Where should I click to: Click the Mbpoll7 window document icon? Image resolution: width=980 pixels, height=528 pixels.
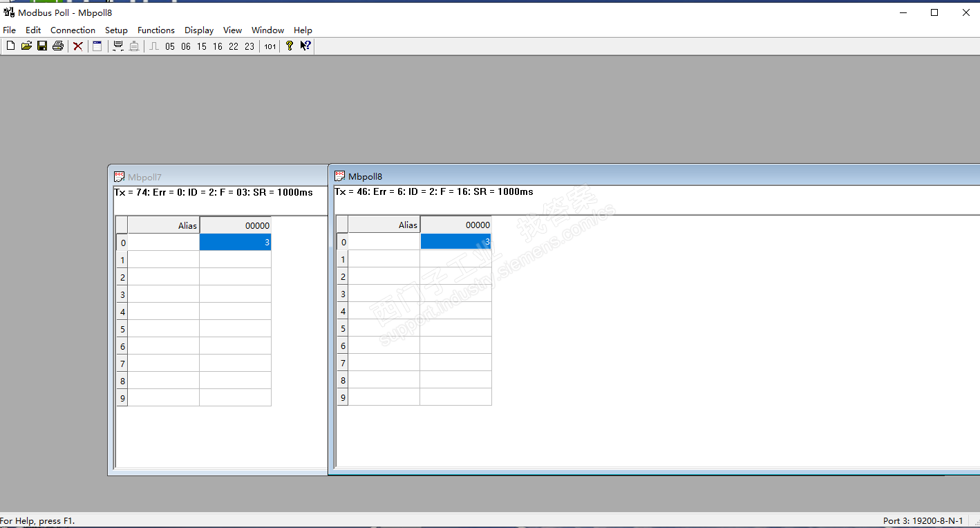pyautogui.click(x=120, y=177)
